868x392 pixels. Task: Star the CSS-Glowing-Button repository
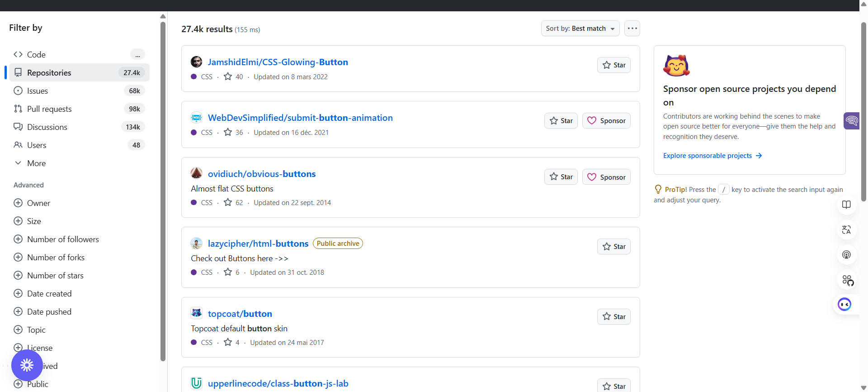[x=613, y=65]
